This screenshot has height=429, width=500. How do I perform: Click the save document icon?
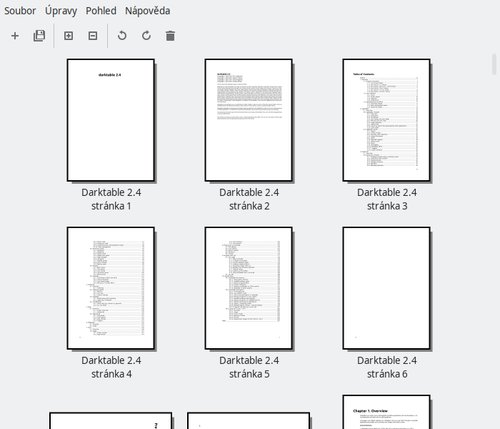coord(39,36)
